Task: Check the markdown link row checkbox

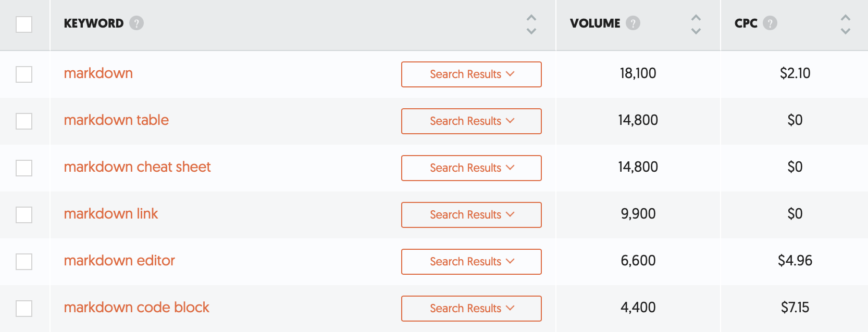Action: click(24, 215)
